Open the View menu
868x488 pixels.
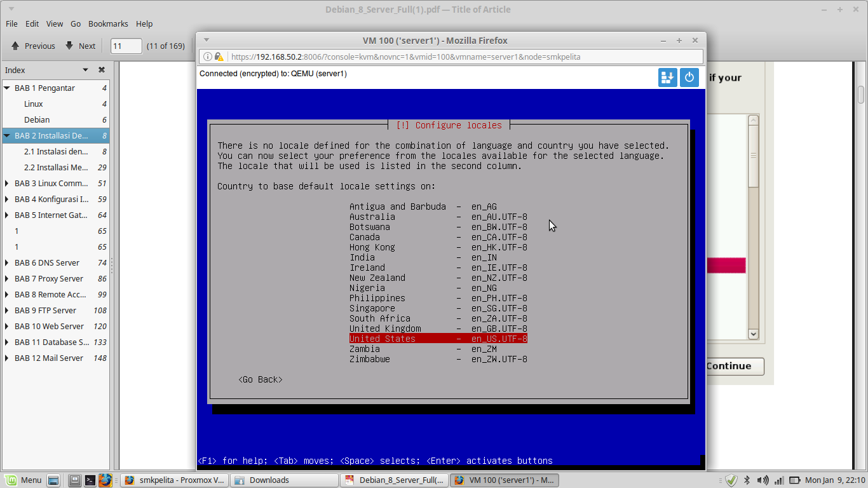[55, 24]
